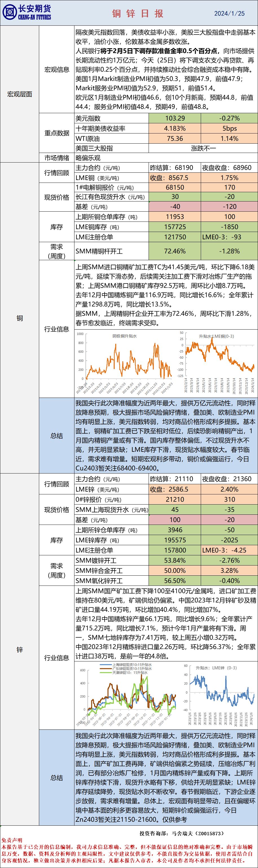Viewport: 258px width, 868px height.
Task: Select the LME0-3：-93 cell
Action: tap(229, 237)
